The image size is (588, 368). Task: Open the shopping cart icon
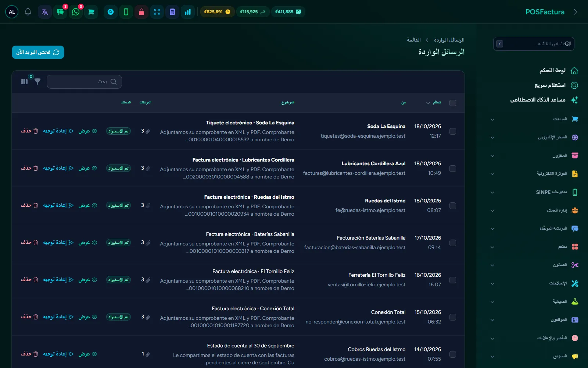(x=91, y=12)
